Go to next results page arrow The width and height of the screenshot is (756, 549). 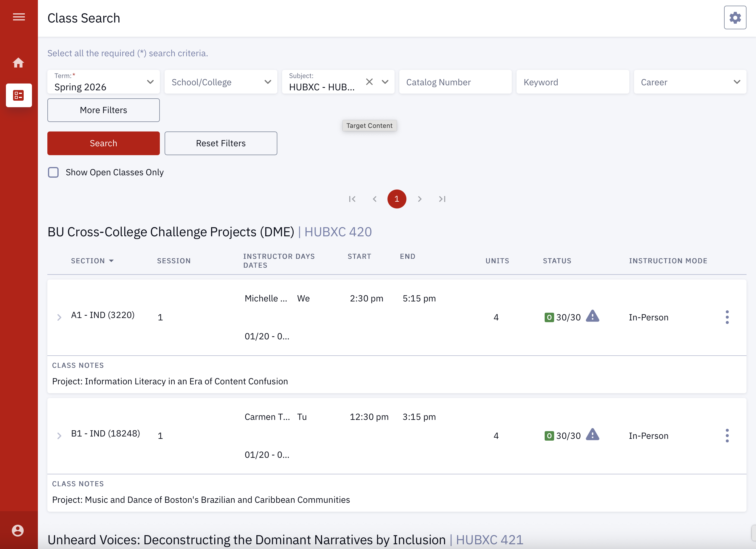click(420, 199)
